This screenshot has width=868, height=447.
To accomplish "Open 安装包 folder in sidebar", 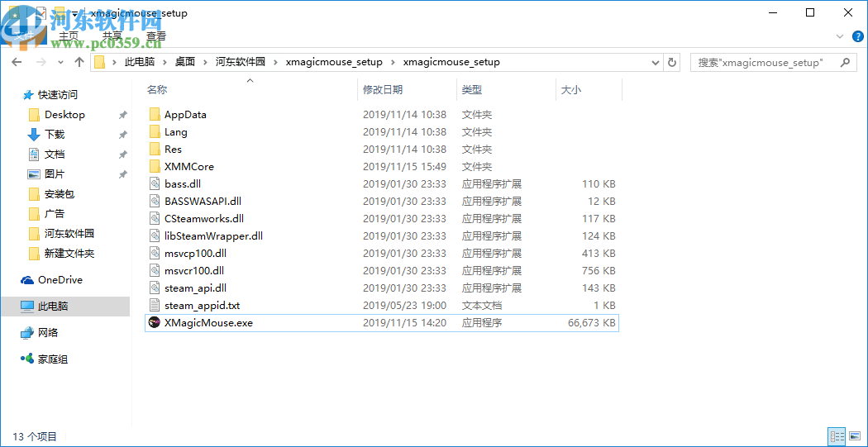I will tap(60, 194).
